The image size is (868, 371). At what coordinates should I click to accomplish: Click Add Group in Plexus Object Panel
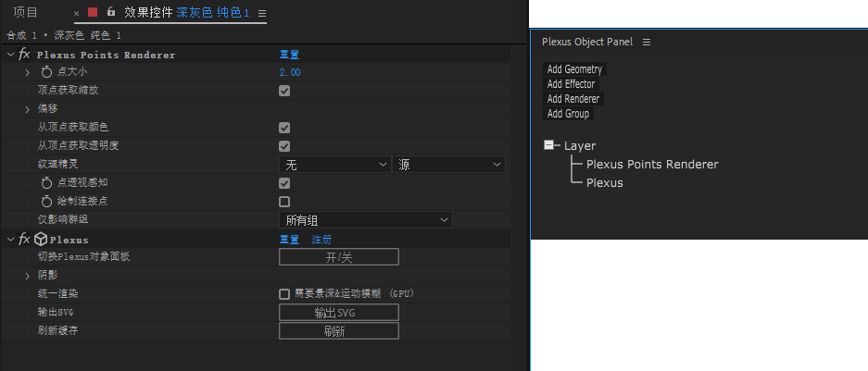click(569, 114)
